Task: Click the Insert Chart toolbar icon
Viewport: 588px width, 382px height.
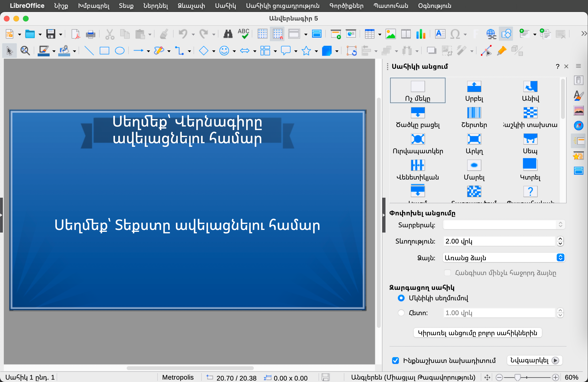Action: [x=421, y=34]
